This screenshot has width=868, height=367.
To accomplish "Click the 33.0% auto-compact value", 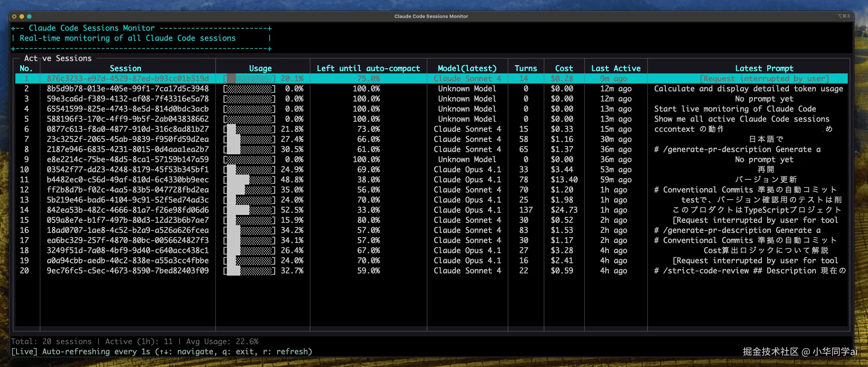I will point(369,210).
